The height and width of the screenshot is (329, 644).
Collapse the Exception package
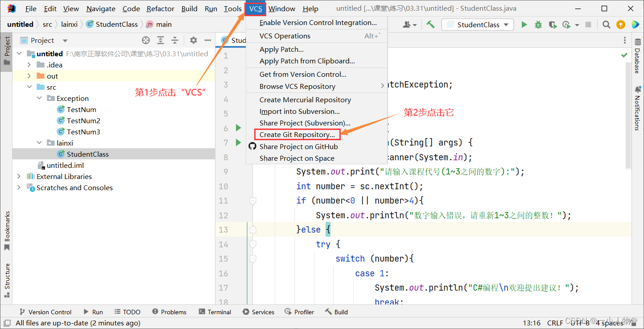point(39,98)
